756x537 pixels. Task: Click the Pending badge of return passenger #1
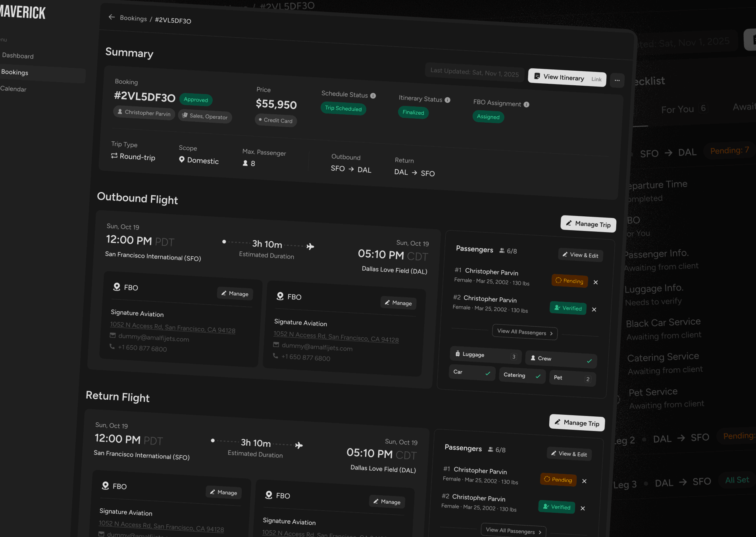(558, 479)
